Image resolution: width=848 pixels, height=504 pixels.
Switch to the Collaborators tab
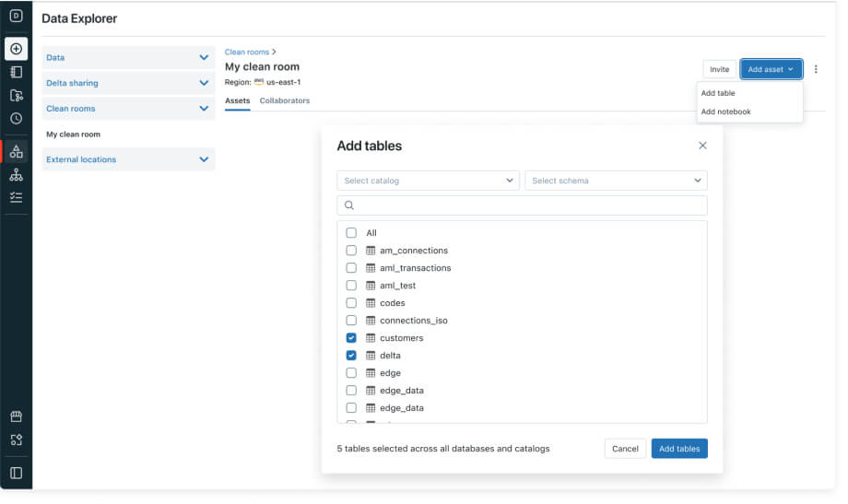[x=285, y=100]
